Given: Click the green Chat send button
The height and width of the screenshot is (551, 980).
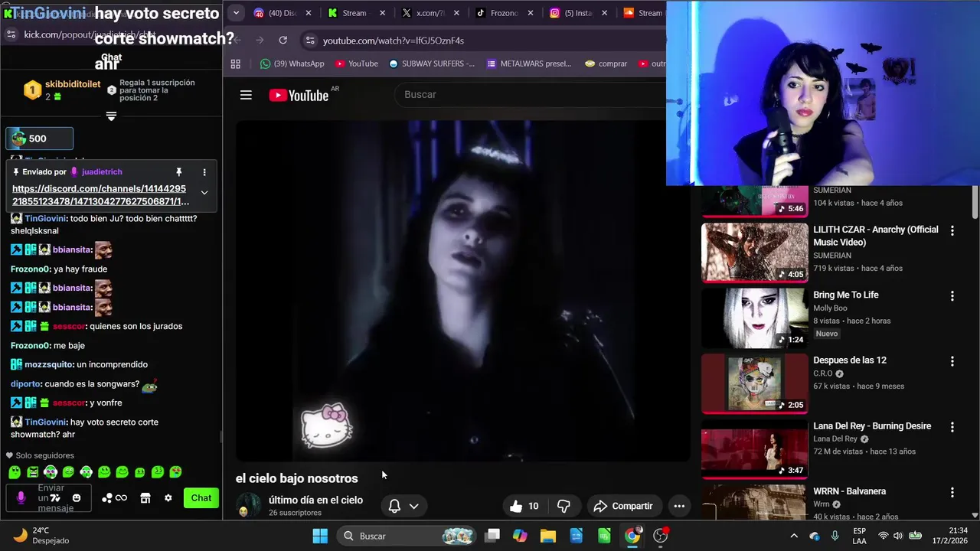Looking at the screenshot, I should point(201,498).
